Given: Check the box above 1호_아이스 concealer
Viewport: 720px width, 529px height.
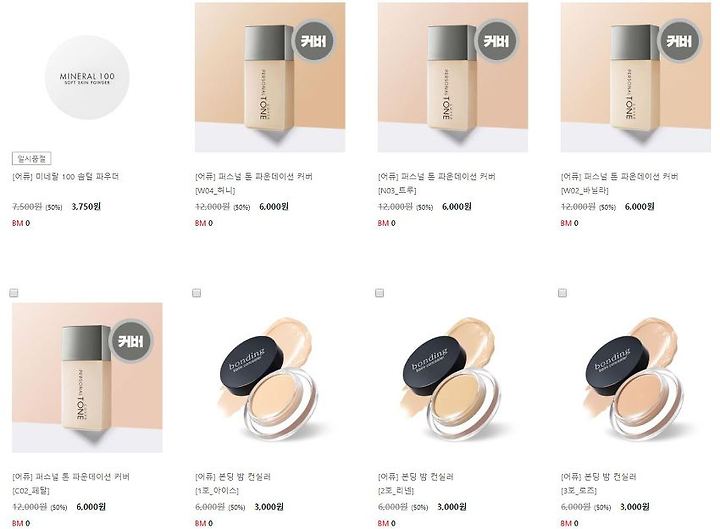Looking at the screenshot, I should [197, 293].
